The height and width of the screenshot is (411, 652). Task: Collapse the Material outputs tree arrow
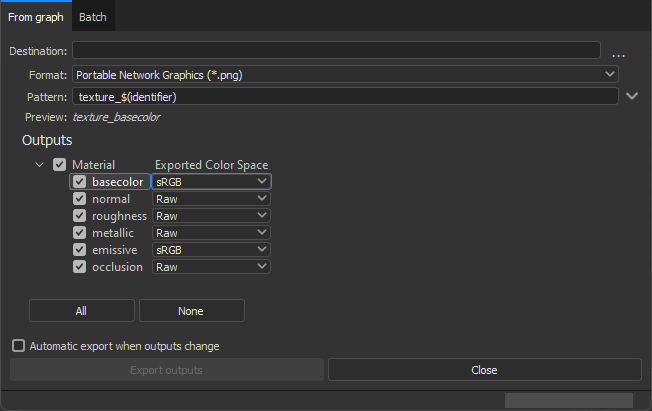40,165
